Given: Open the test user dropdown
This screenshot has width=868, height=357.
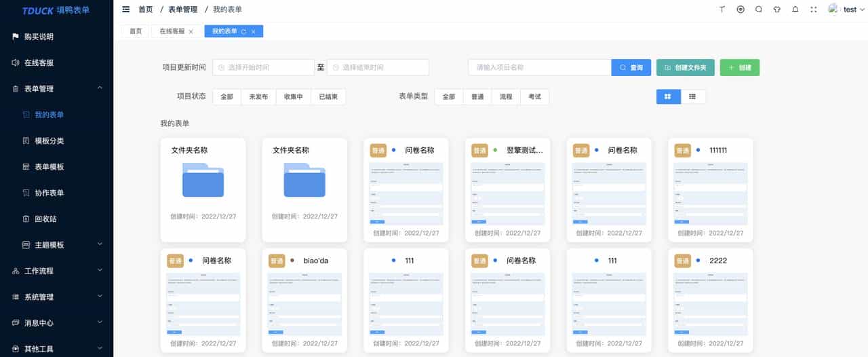Looking at the screenshot, I should tap(853, 10).
